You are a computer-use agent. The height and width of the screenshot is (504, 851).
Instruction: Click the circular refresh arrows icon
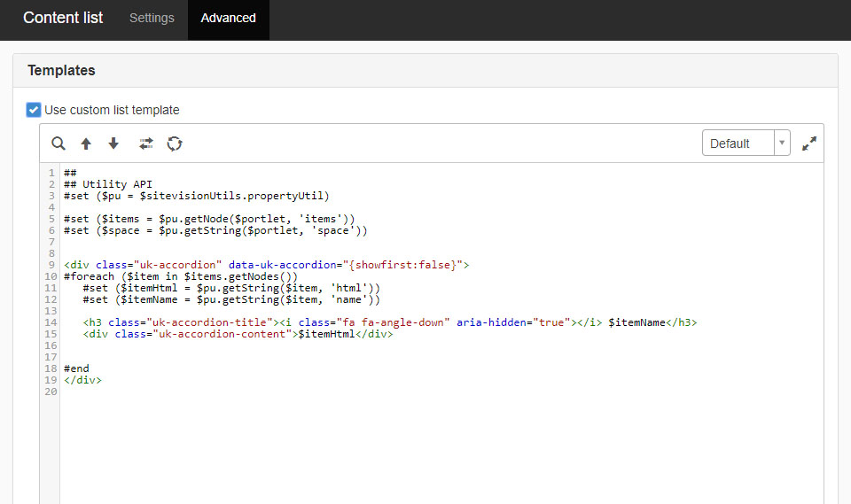(x=175, y=143)
